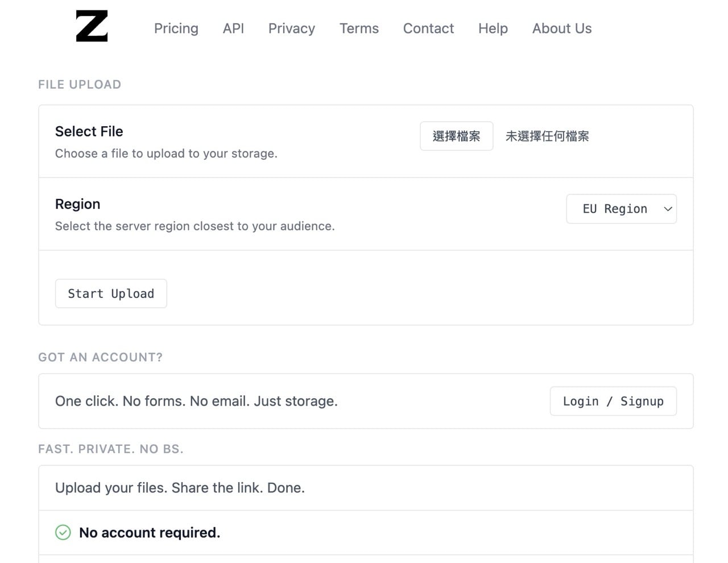Go to the Help section
Image resolution: width=728 pixels, height=563 pixels.
493,28
